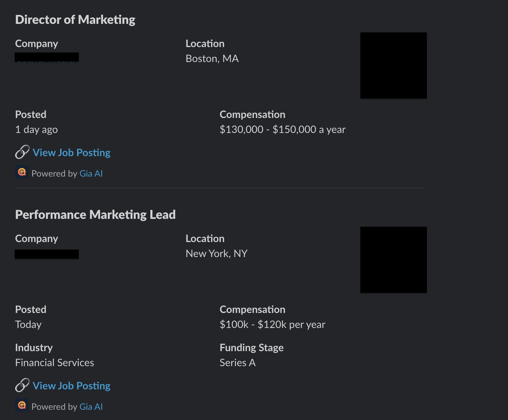Screen dimensions: 508x420
Task: Click the Boston, MA location text
Action: [x=212, y=59]
